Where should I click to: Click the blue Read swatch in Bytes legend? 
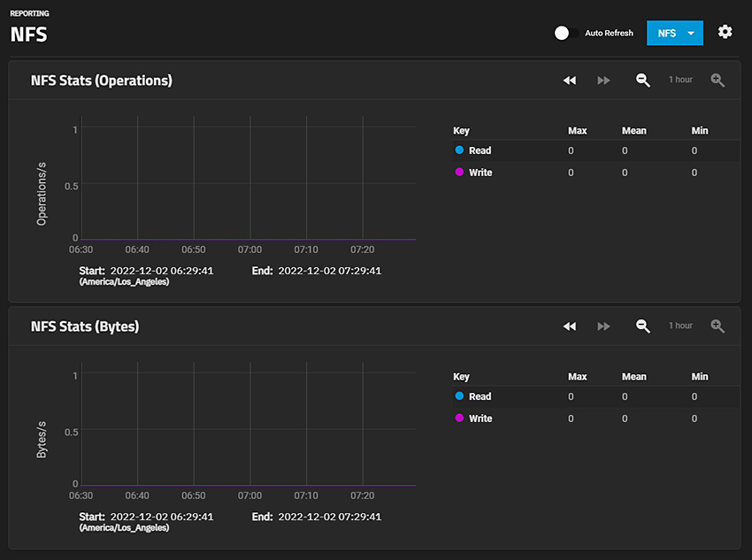459,396
